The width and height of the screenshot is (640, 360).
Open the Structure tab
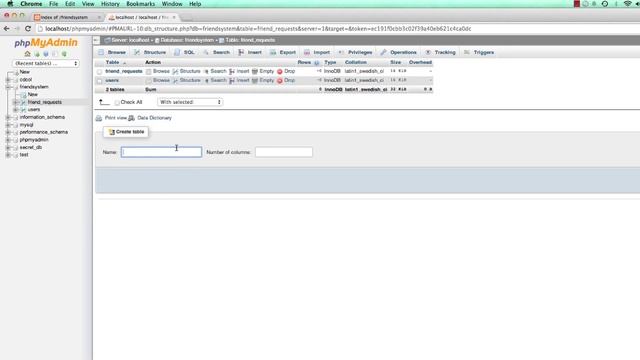pyautogui.click(x=150, y=52)
